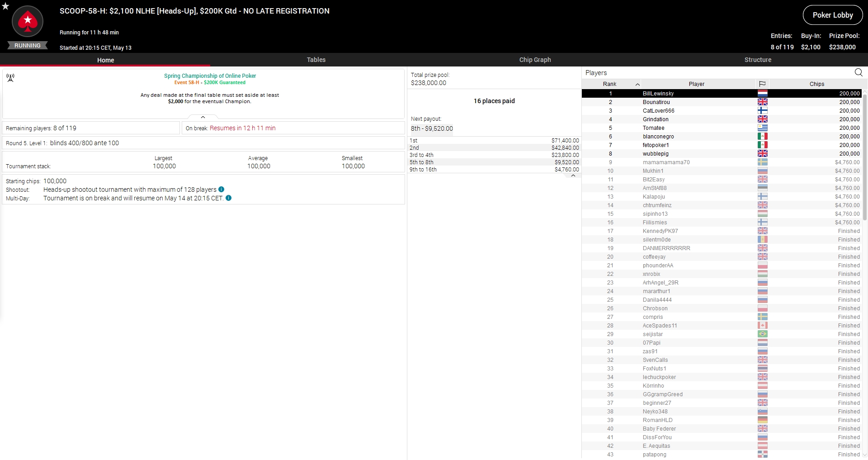Collapse the payout list chevron
The width and height of the screenshot is (868, 460).
point(573,175)
